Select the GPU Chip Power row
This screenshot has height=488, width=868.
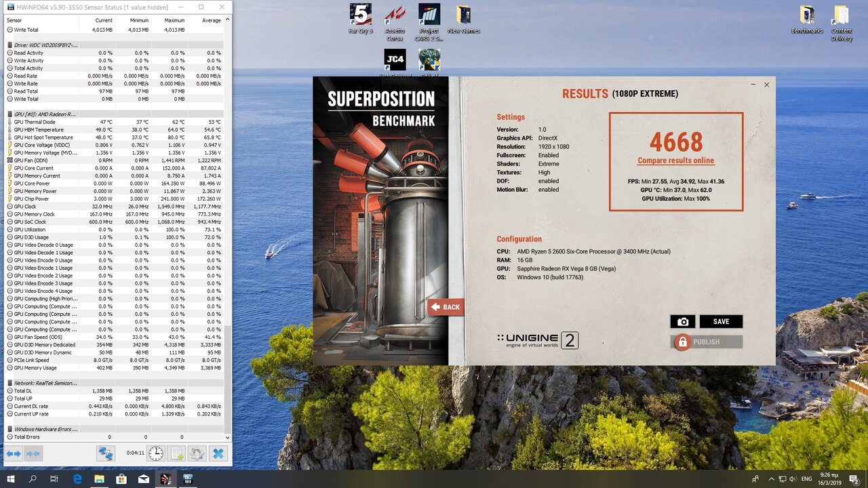[x=114, y=199]
